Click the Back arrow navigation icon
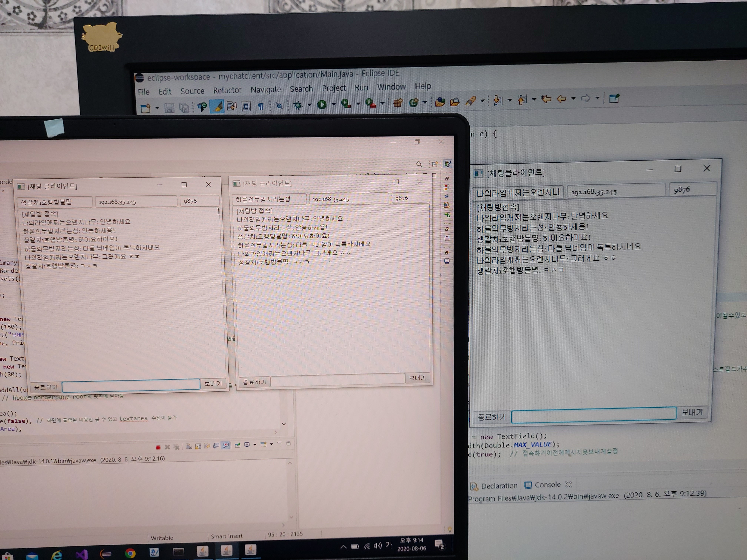The height and width of the screenshot is (560, 747). point(561,99)
